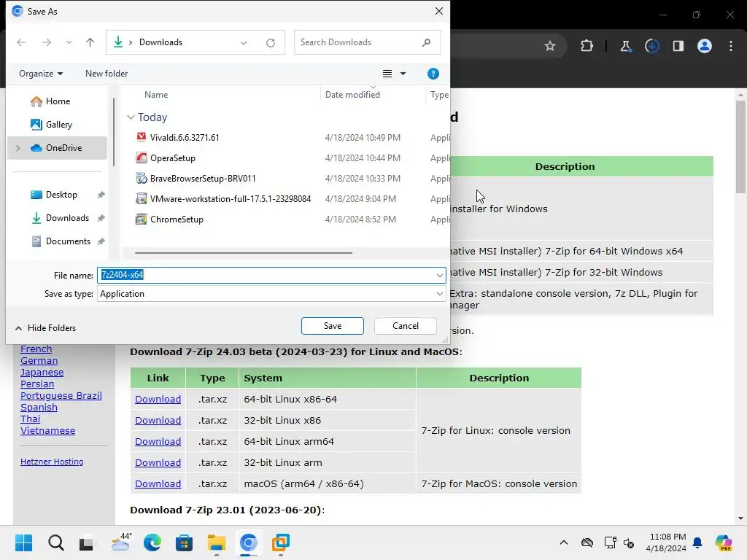Viewport: 747px width, 560px height.
Task: Click the forward arrow in Save As dialog
Action: 46,42
